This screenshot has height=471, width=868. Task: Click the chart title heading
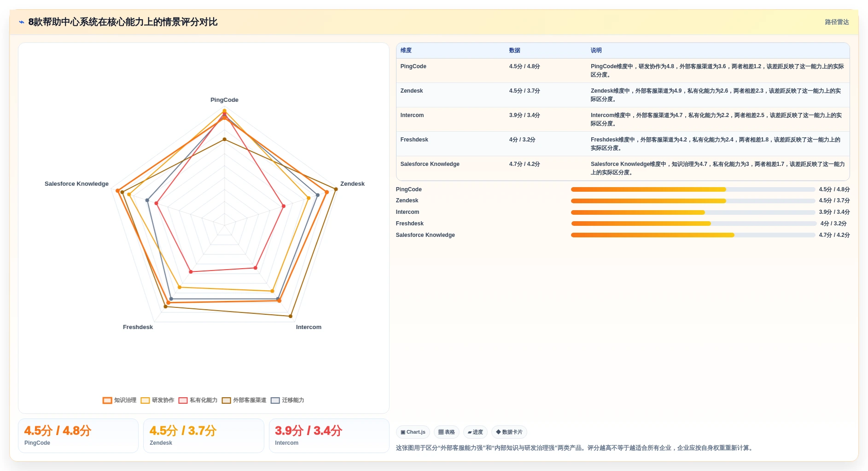pos(122,22)
